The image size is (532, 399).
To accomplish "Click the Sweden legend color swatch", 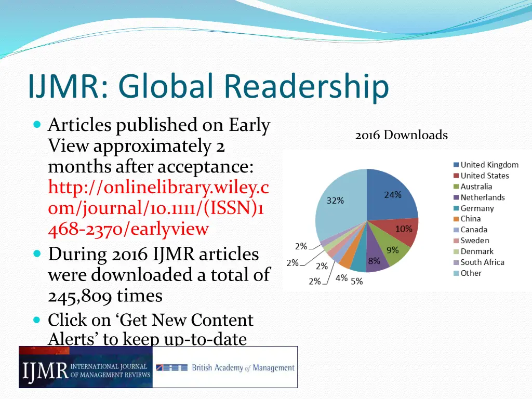I will [456, 241].
